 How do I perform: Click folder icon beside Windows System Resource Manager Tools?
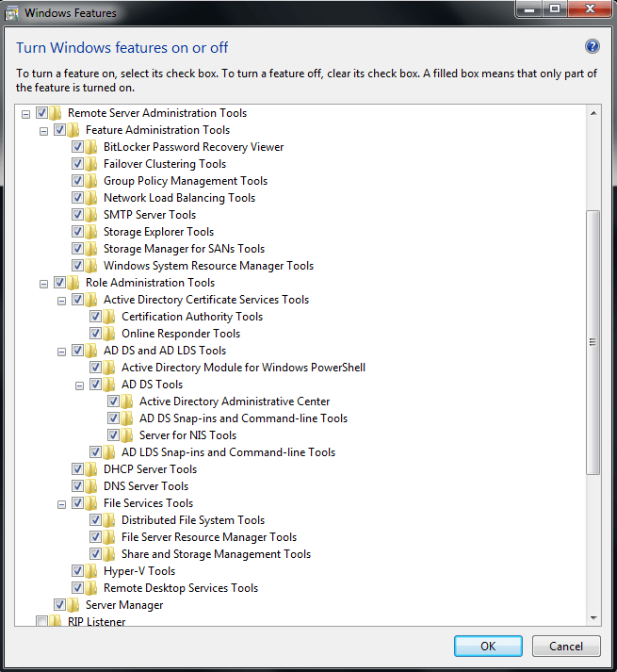click(90, 266)
